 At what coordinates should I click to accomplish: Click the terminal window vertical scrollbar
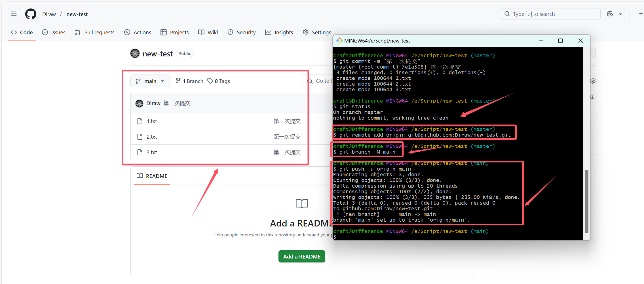tap(587, 201)
